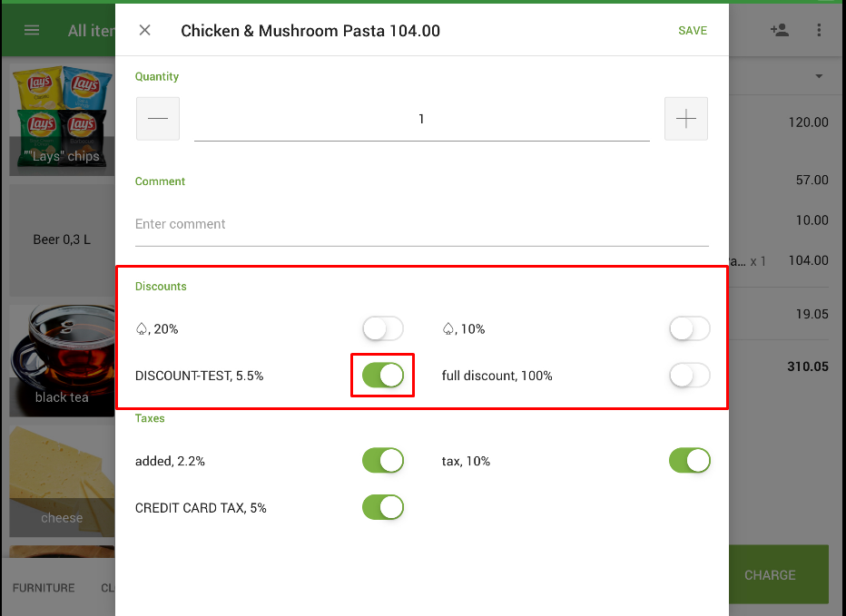Decrease quantity with the minus button
The width and height of the screenshot is (846, 616).
(x=158, y=119)
